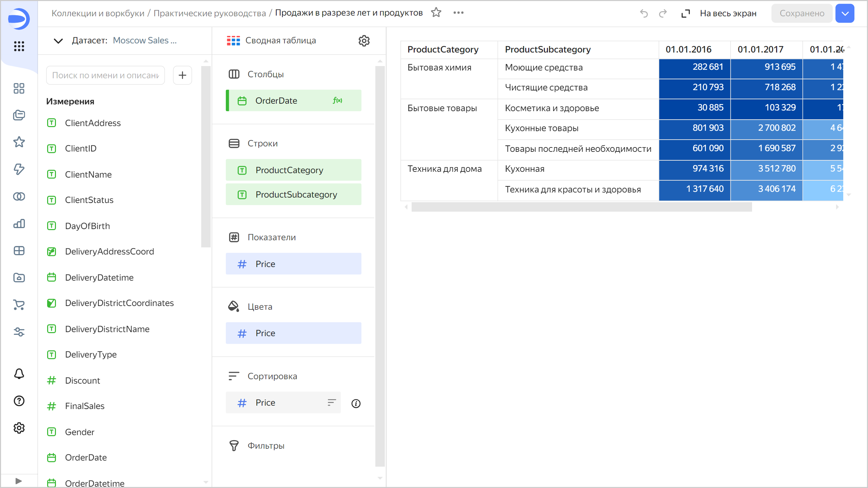Open notifications bell in sidebar
This screenshot has height=488, width=868.
coord(19,374)
